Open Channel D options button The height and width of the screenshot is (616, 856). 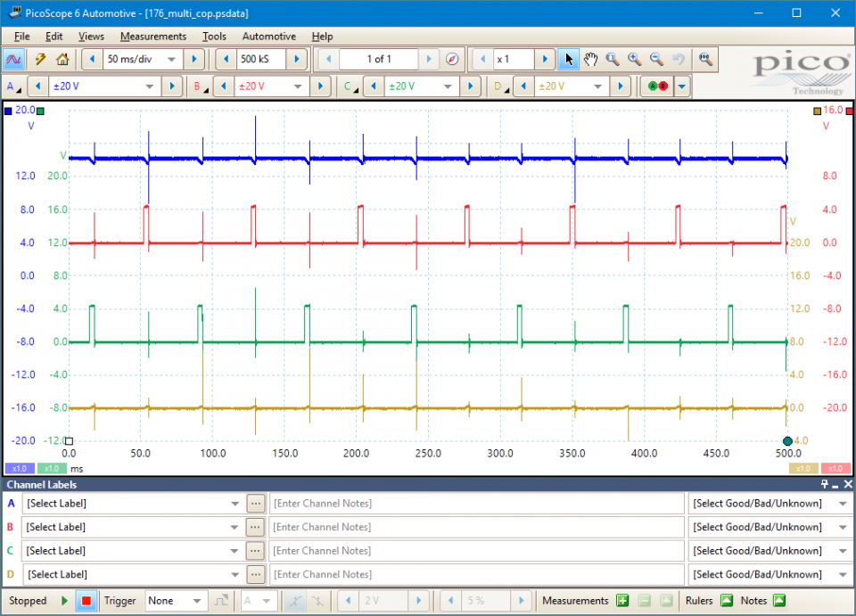pos(500,86)
